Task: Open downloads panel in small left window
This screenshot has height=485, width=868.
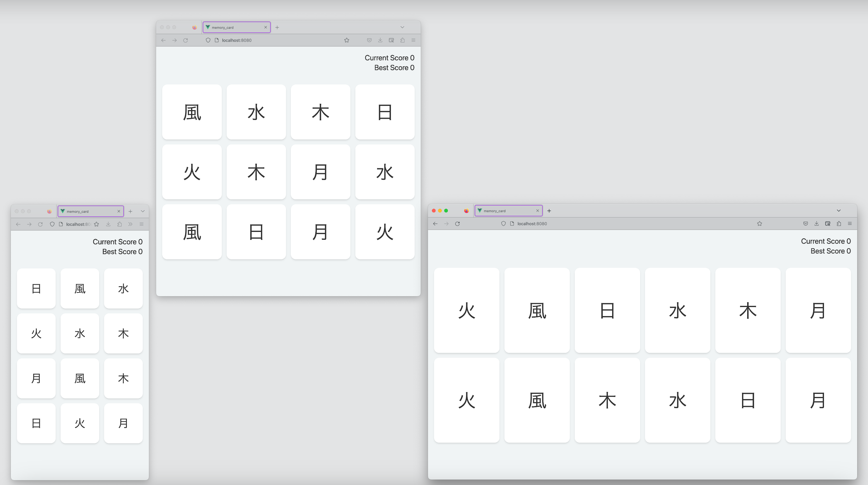Action: coord(108,224)
